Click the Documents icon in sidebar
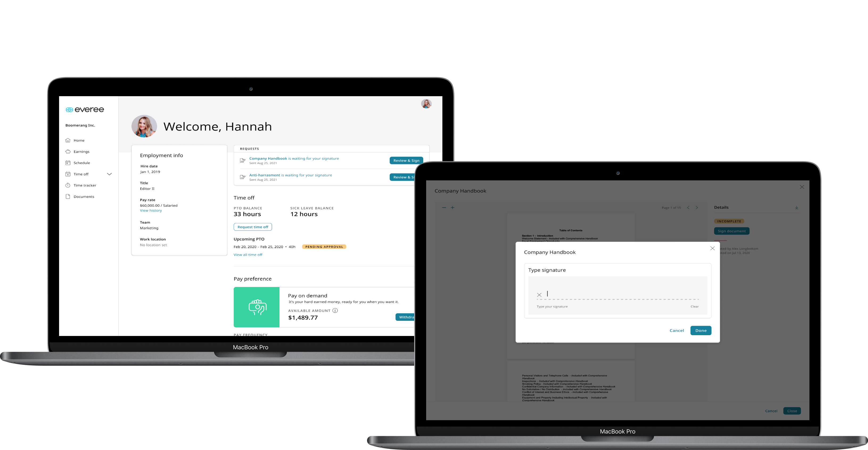This screenshot has height=450, width=868. pos(67,196)
